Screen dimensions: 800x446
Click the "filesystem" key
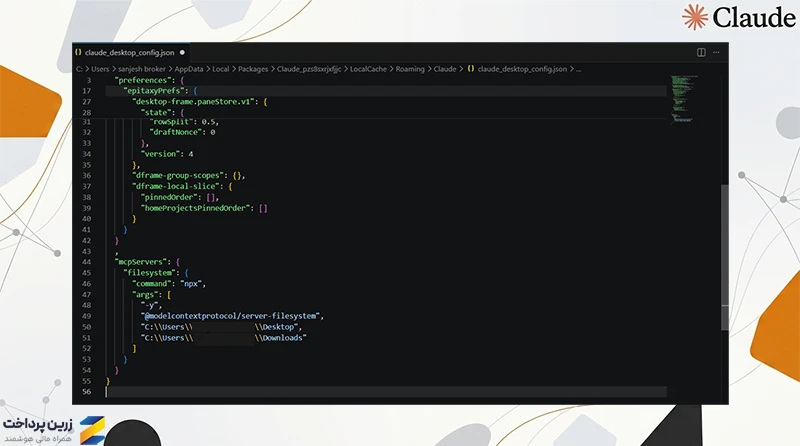pos(151,272)
